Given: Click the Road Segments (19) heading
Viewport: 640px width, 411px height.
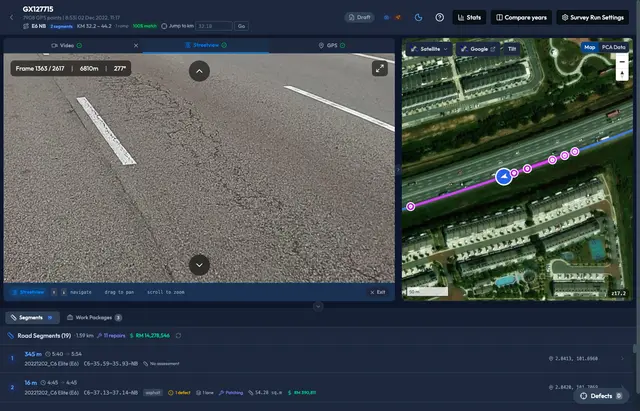Looking at the screenshot, I should pyautogui.click(x=44, y=335).
